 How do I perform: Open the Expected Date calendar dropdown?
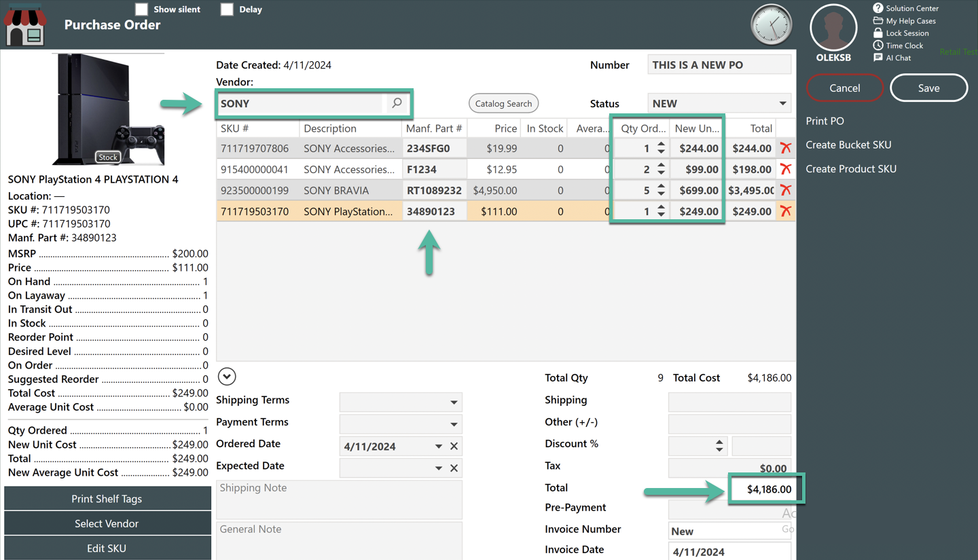point(439,468)
